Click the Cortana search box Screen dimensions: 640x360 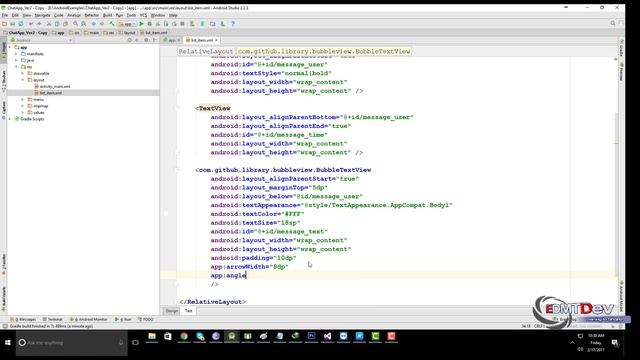71,342
